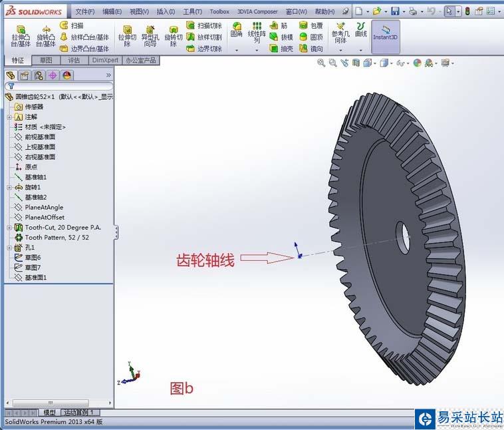Image resolution: width=504 pixels, height=430 pixels.
Task: Open the 参考几何体 dropdown arrow
Action: click(x=340, y=50)
